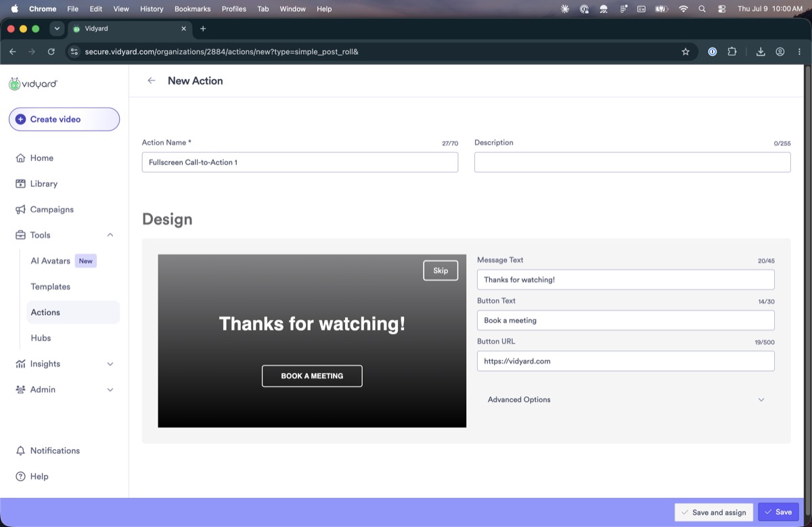The image size is (812, 527).
Task: Go back using the New Action arrow
Action: point(152,81)
